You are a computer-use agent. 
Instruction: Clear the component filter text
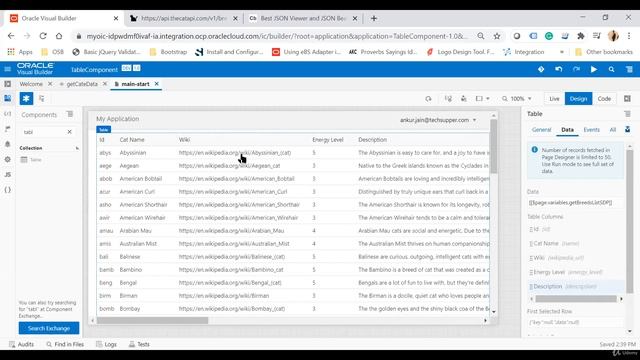pos(69,132)
